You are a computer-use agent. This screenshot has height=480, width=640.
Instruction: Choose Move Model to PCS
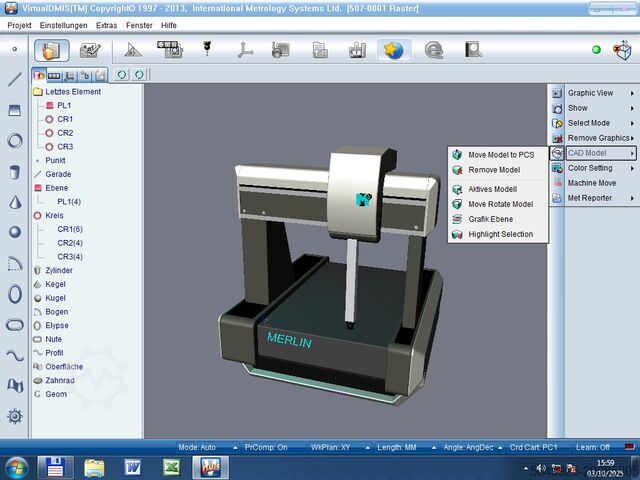(x=498, y=155)
